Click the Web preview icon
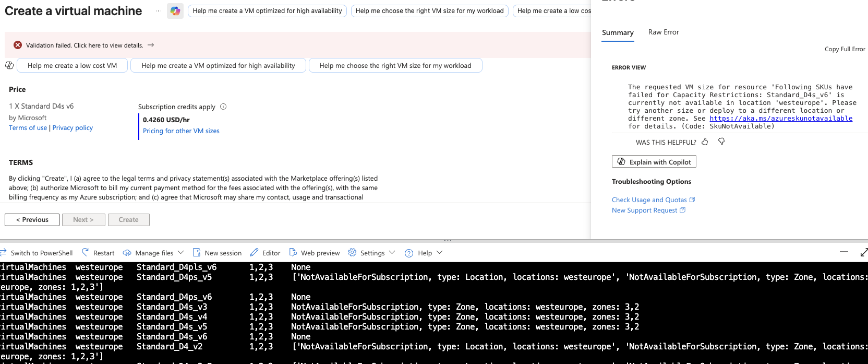Viewport: 868px width, 364px height. (293, 252)
